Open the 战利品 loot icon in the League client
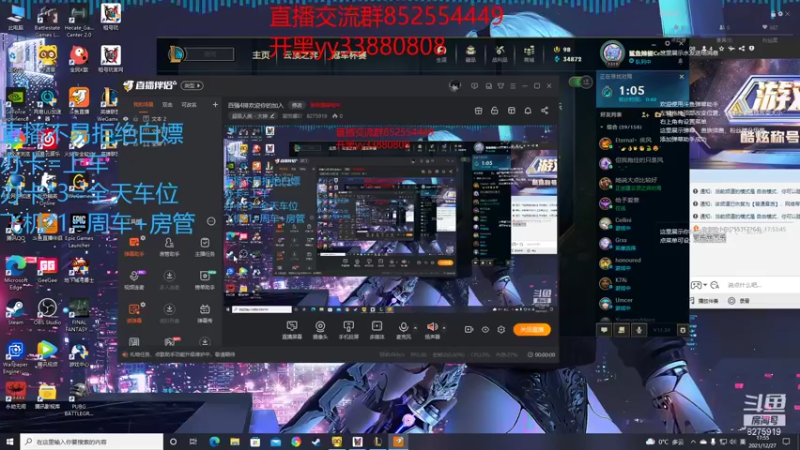This screenshot has height=450, width=800. point(499,53)
